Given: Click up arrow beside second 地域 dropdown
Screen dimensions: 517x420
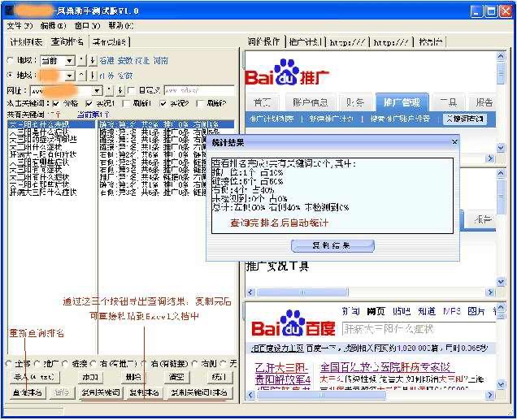Looking at the screenshot, I should (x=81, y=76).
